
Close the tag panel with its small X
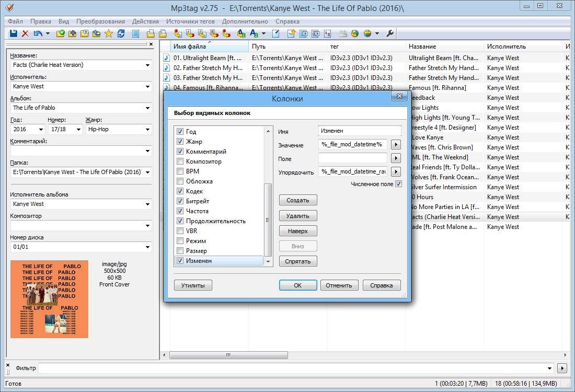click(x=151, y=44)
